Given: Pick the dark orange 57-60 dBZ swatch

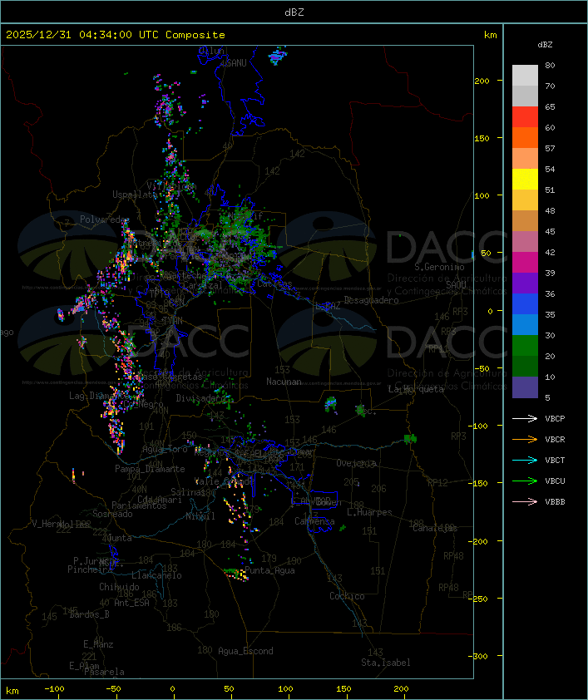Looking at the screenshot, I should (x=525, y=138).
